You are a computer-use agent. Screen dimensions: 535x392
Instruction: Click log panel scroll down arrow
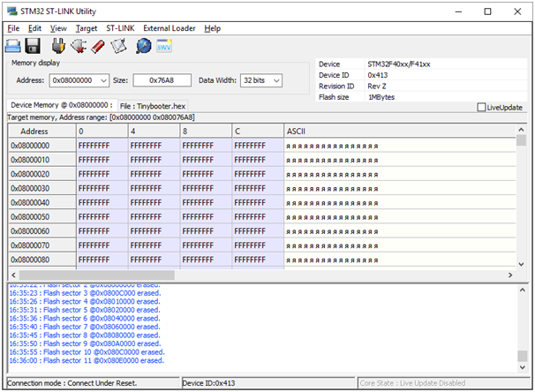pos(522,367)
